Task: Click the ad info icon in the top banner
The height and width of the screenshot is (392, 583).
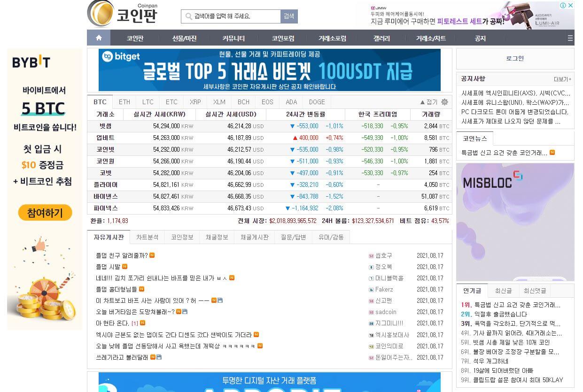Action: pos(563,6)
